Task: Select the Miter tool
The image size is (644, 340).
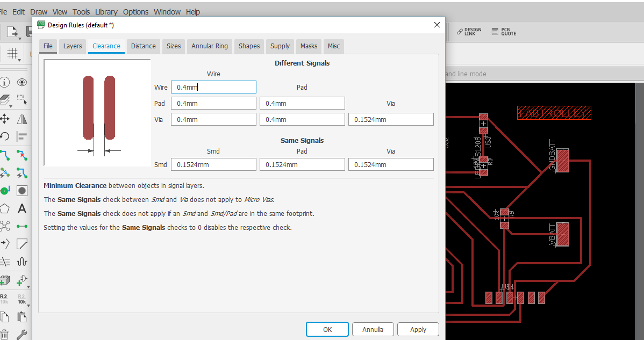Action: pos(22,244)
